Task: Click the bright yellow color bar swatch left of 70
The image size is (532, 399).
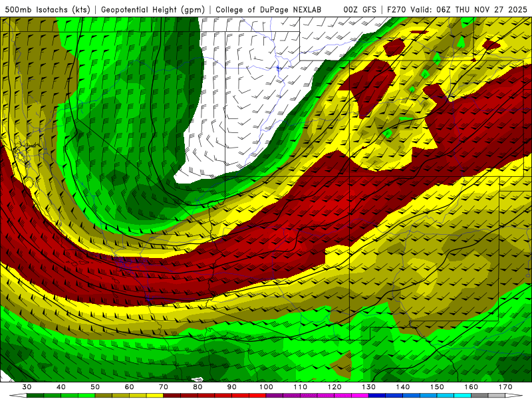Action: coord(155,395)
